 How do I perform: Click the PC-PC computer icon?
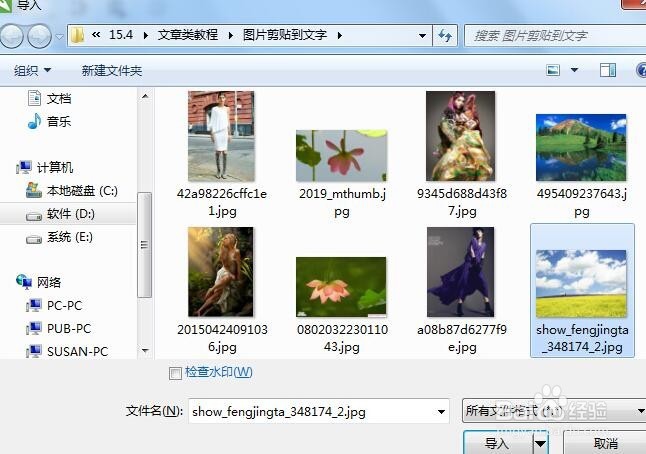point(34,306)
